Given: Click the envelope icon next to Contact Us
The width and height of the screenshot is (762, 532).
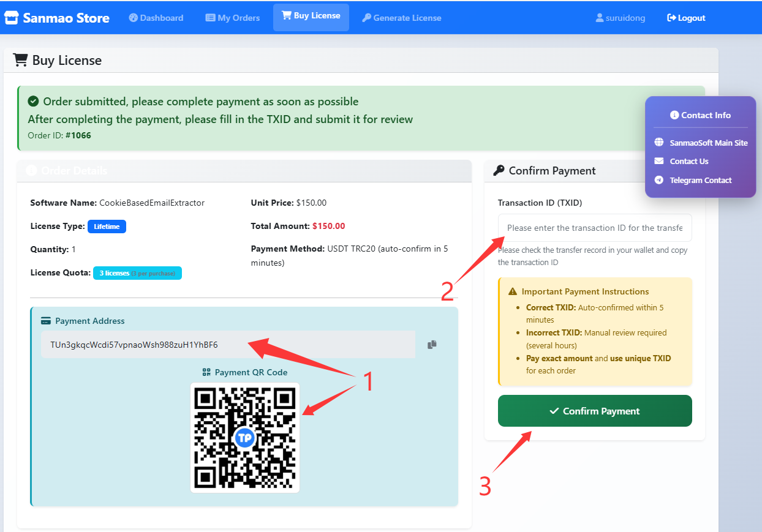Looking at the screenshot, I should click(x=659, y=161).
